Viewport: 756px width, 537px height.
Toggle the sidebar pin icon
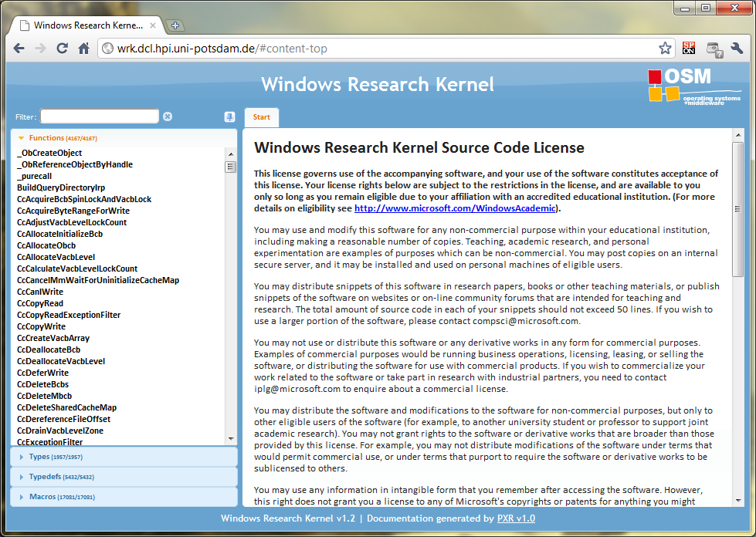coord(229,117)
